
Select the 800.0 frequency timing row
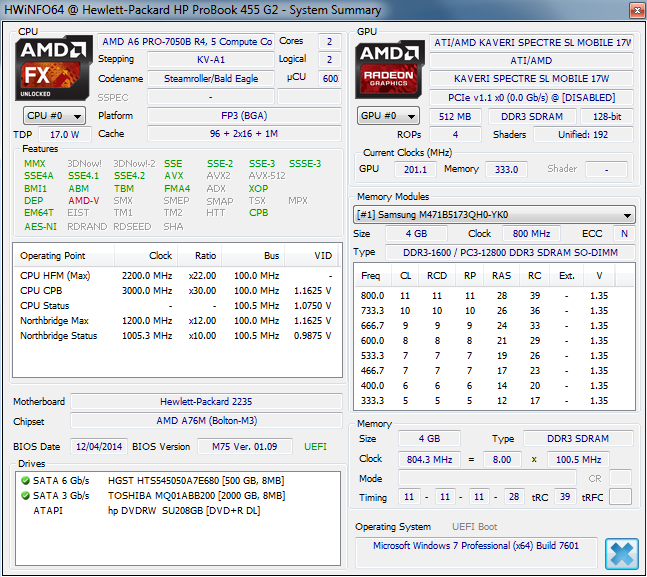point(494,296)
